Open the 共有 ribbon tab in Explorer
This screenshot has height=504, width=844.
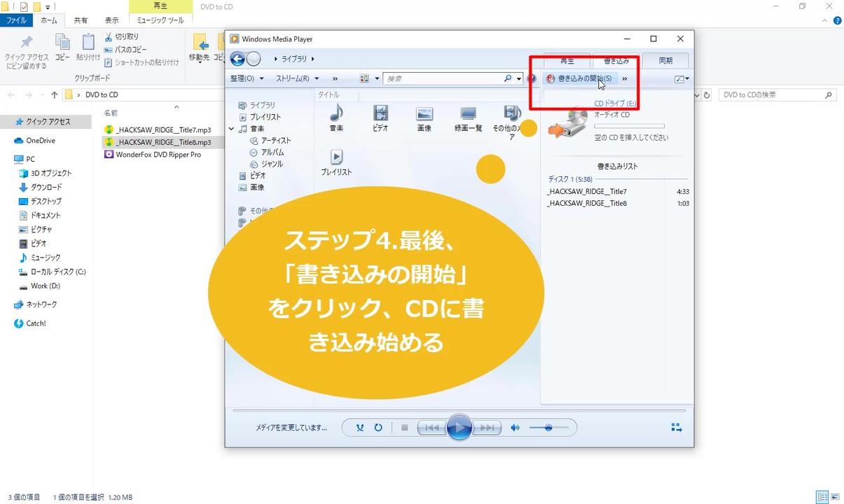(x=81, y=21)
